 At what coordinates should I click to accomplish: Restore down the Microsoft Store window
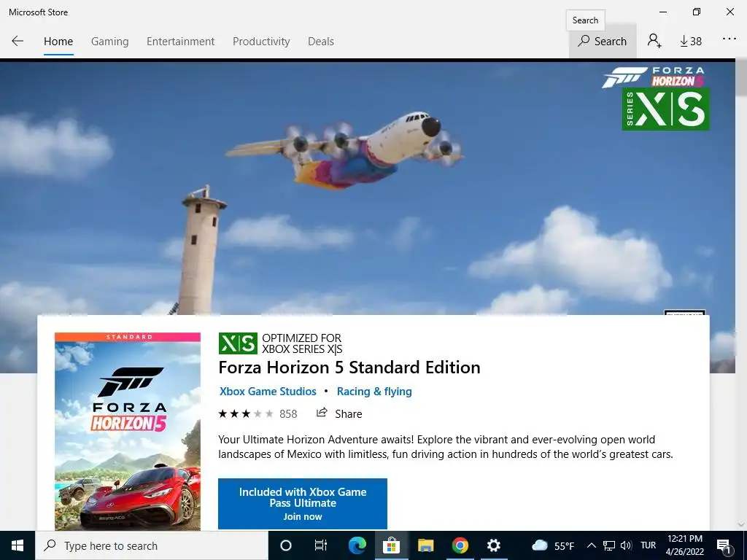coord(697,12)
